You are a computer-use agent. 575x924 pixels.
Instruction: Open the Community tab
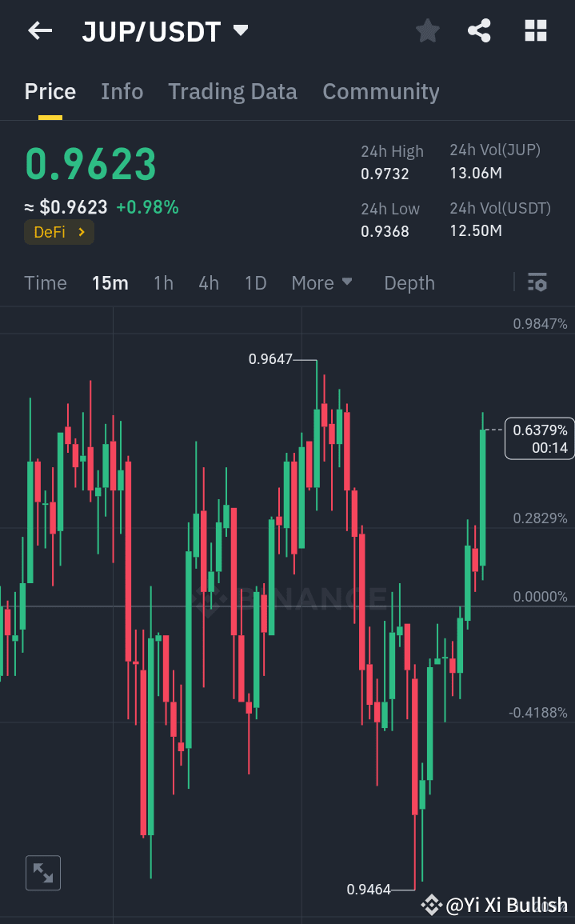tap(381, 91)
